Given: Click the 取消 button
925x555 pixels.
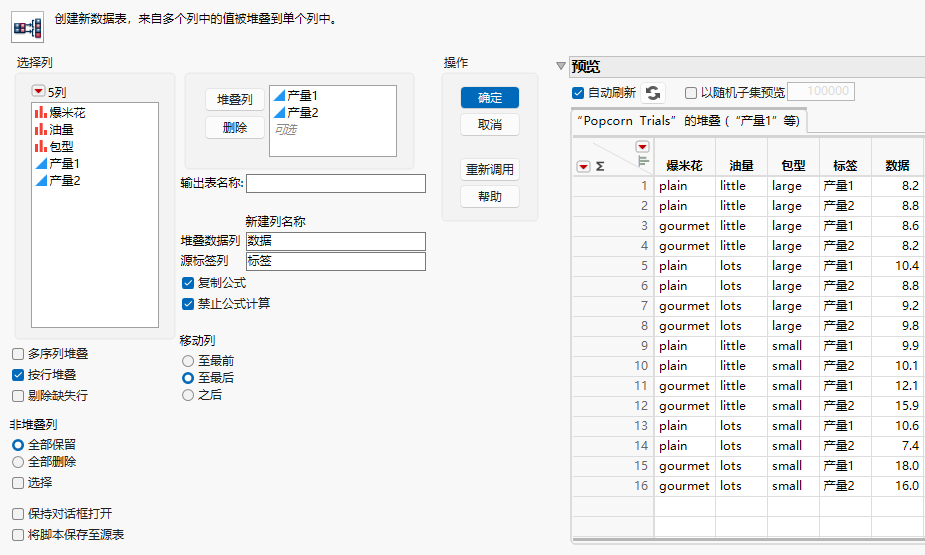Looking at the screenshot, I should tap(490, 124).
